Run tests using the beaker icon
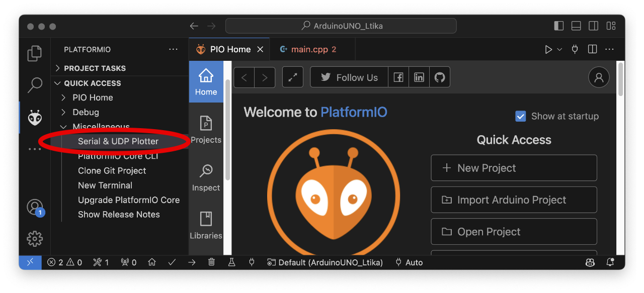The image size is (644, 293). 231,262
